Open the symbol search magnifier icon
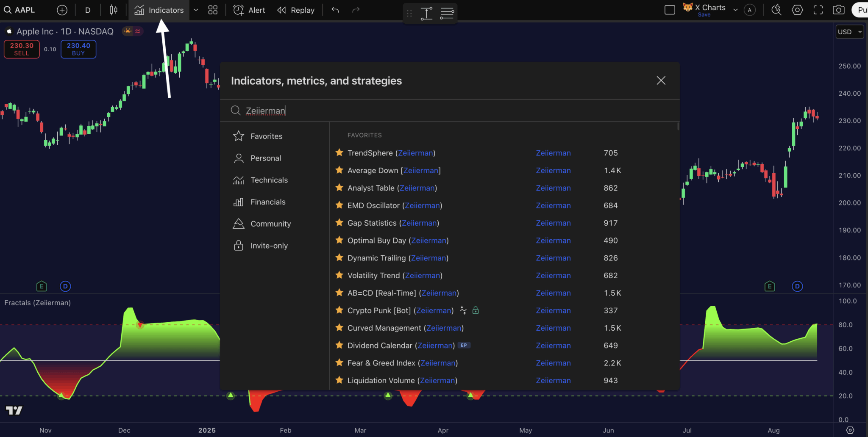This screenshot has width=868, height=437. click(x=8, y=10)
